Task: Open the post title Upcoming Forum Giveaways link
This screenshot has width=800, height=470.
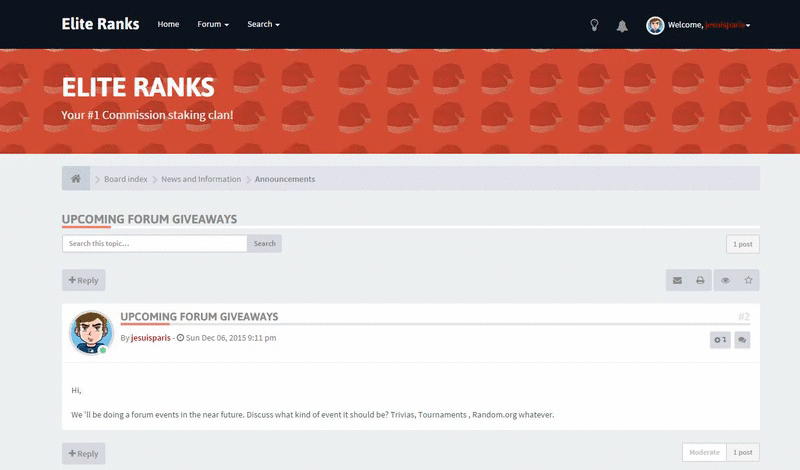Action: 199,316
